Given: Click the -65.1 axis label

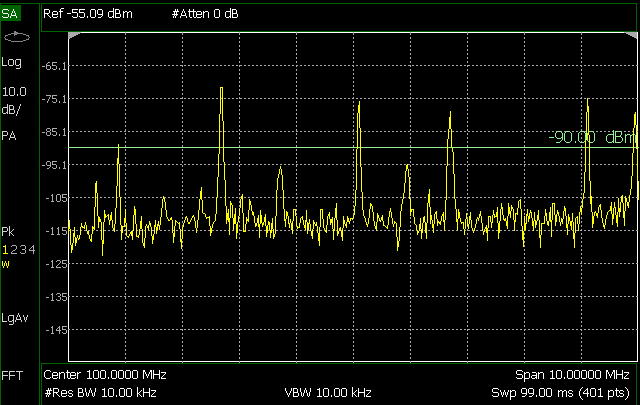Looking at the screenshot, I should [56, 66].
